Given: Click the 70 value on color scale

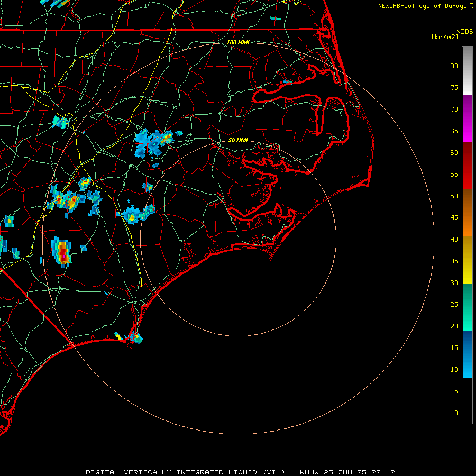Looking at the screenshot, I should 454,109.
